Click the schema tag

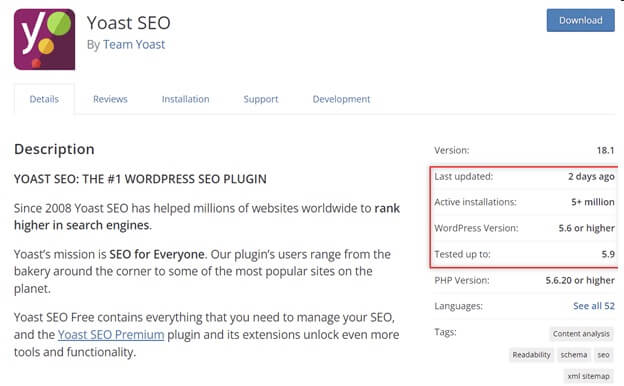[573, 355]
